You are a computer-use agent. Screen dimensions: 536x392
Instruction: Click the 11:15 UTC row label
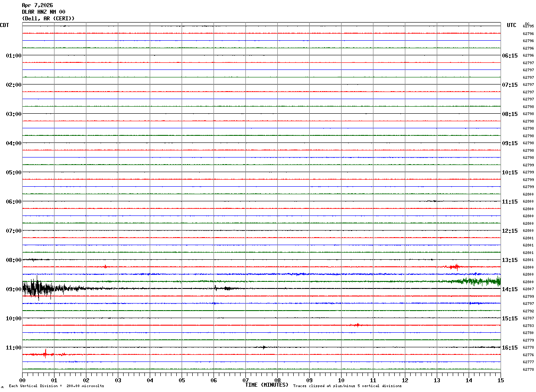(509, 202)
